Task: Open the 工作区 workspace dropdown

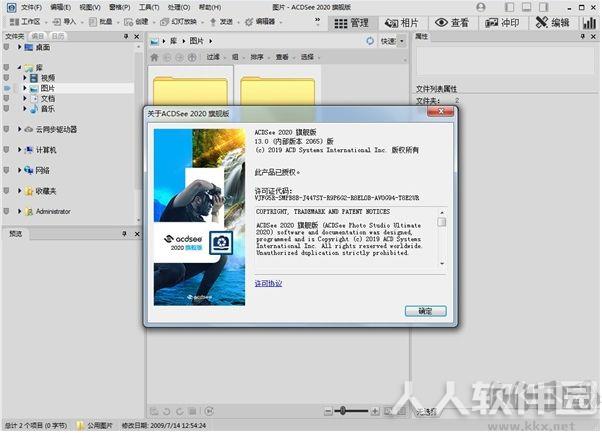Action: (28, 22)
